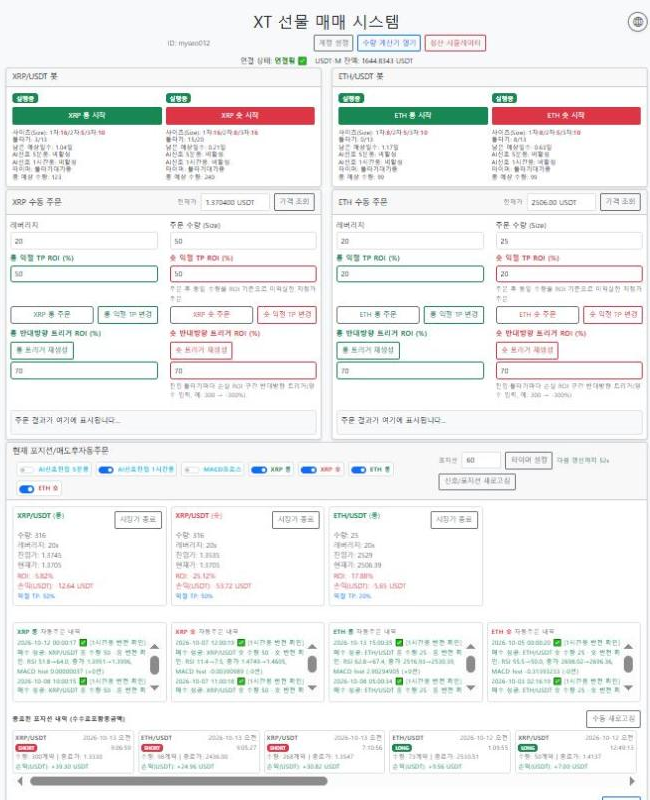650x800 pixels.
Task: Place an XRP 숏 주문
Action: pos(211,315)
